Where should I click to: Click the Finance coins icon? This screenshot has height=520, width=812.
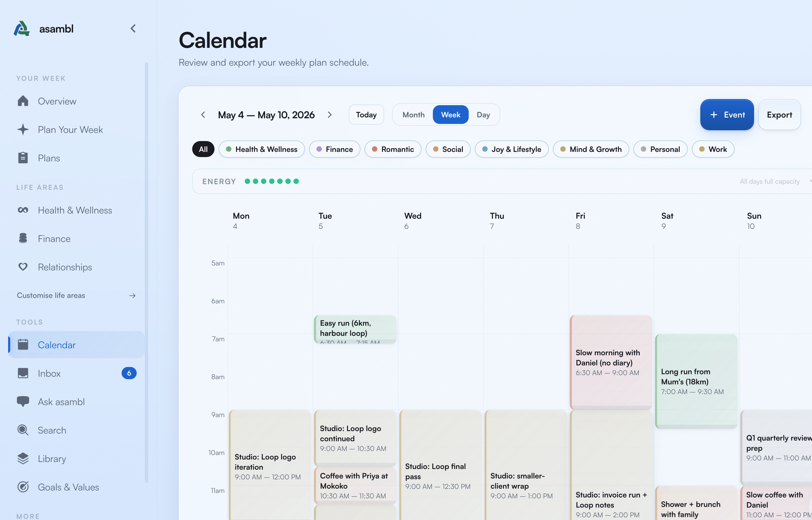(23, 238)
